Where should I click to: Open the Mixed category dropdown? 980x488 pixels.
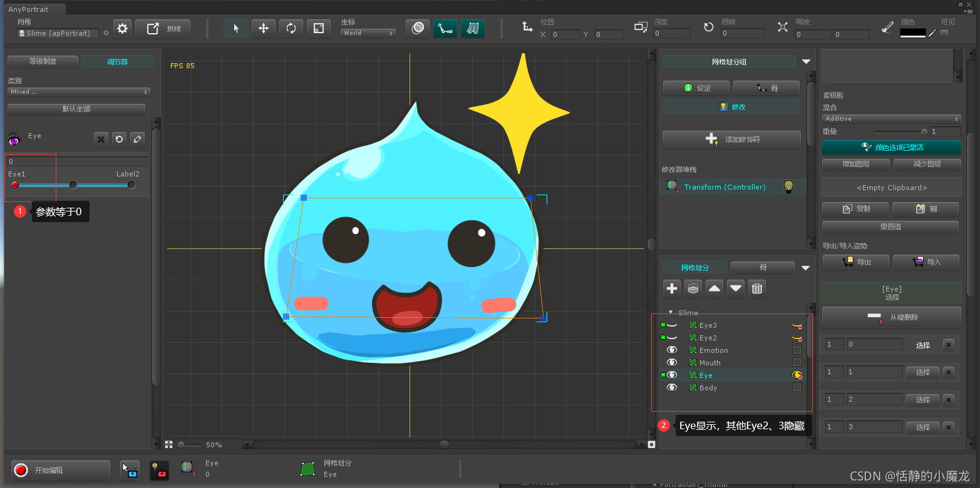click(x=79, y=92)
